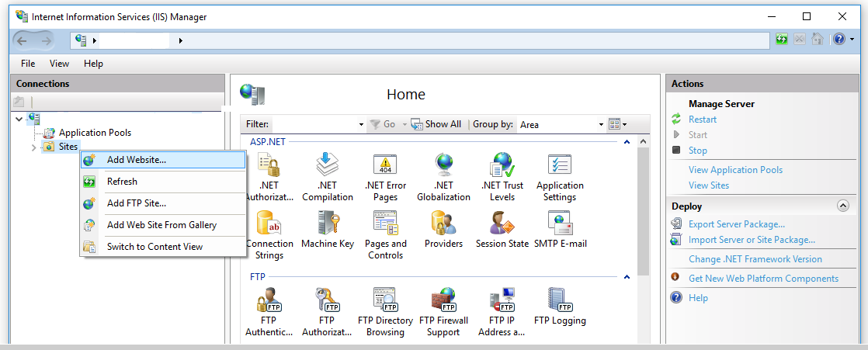Open Session State feature

click(502, 230)
